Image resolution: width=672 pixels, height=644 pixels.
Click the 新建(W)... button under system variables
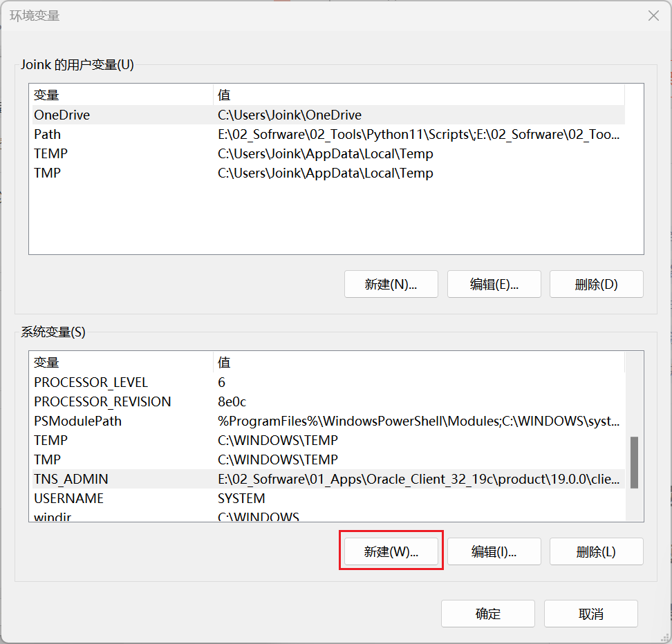(x=391, y=551)
